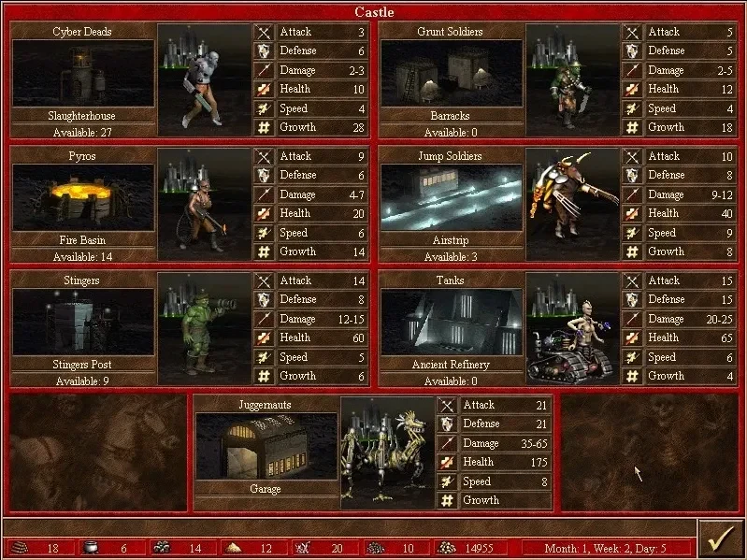Click the Tanks creature portrait
Screen dimensions: 747x560
[572, 328]
